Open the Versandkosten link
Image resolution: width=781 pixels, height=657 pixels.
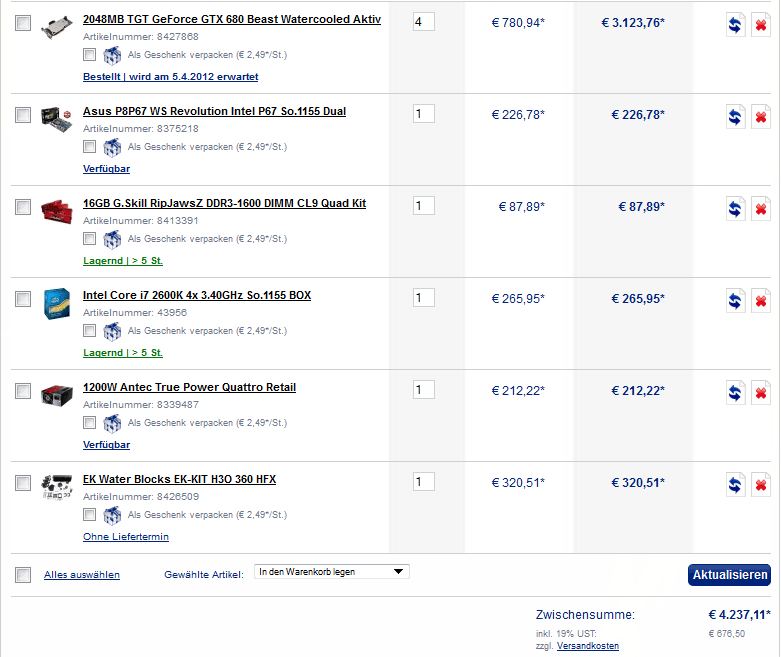point(588,646)
